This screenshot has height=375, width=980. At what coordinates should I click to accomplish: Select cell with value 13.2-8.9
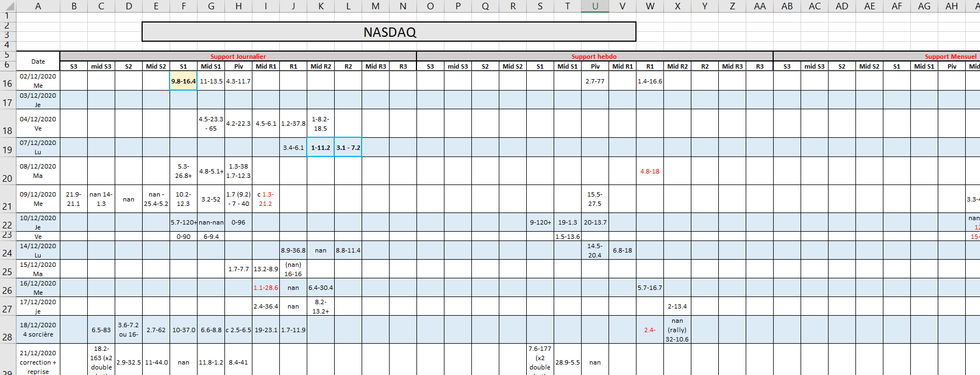266,269
